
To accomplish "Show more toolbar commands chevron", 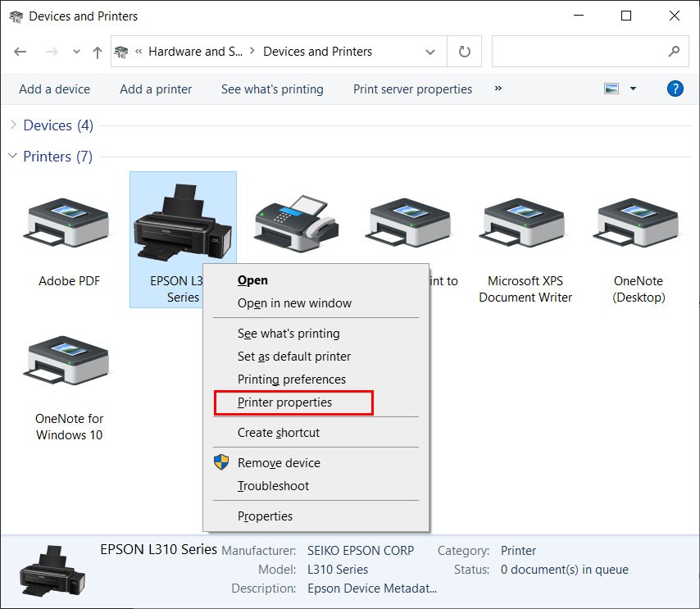I will click(x=498, y=89).
